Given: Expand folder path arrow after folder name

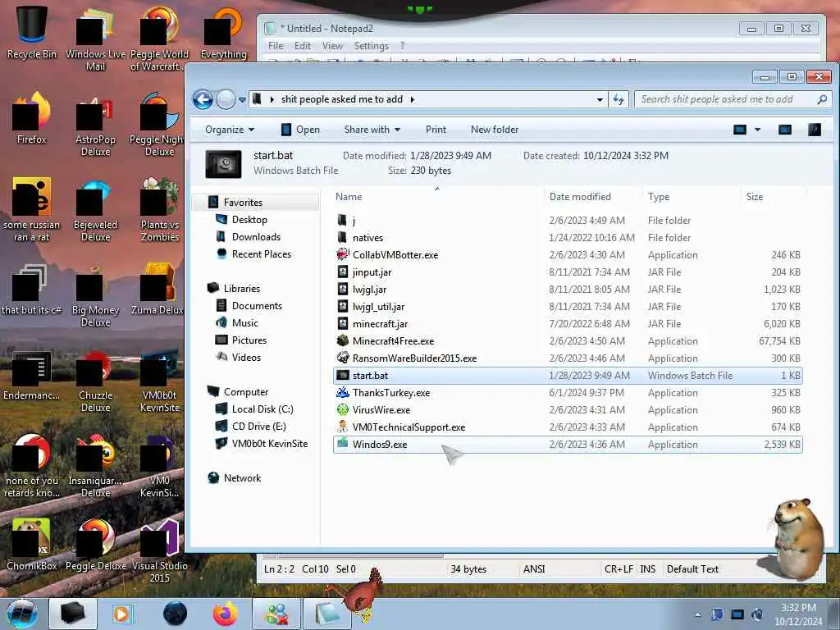Looking at the screenshot, I should (x=413, y=99).
